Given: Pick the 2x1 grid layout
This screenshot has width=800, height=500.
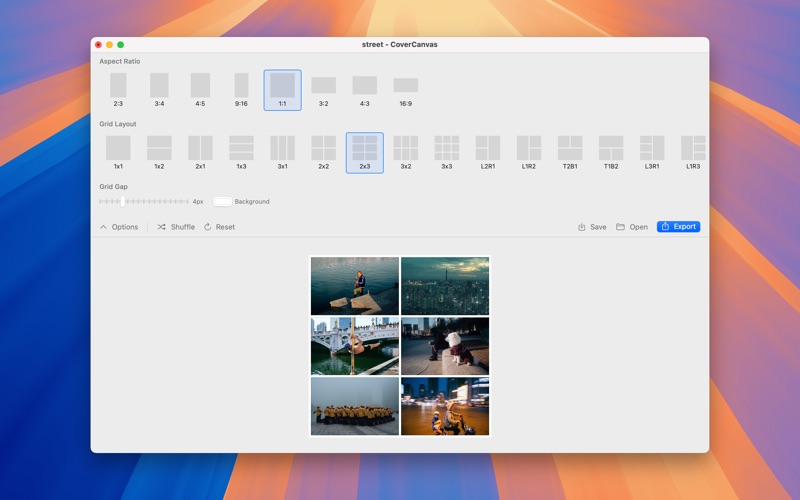Looking at the screenshot, I should (201, 153).
